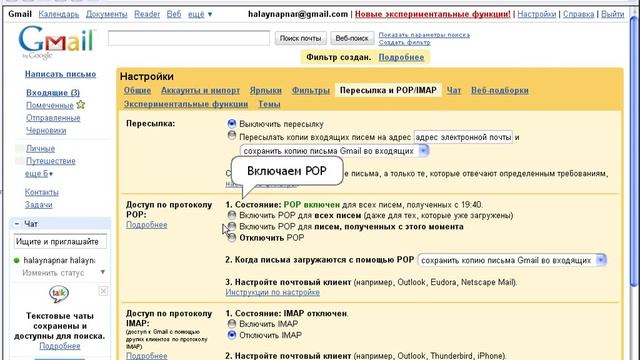Viewport: 640px width, 360px height.
Task: Click Выйти to sign out
Action: click(x=612, y=14)
